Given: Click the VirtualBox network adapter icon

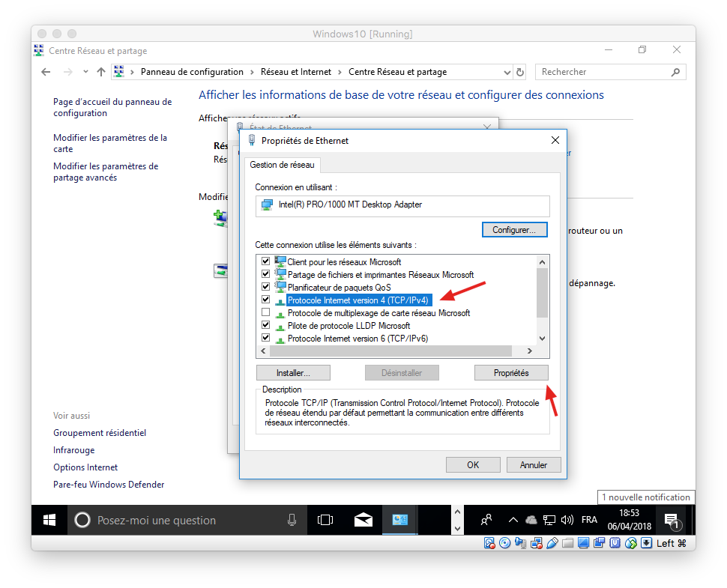Looking at the screenshot, I should tap(537, 543).
